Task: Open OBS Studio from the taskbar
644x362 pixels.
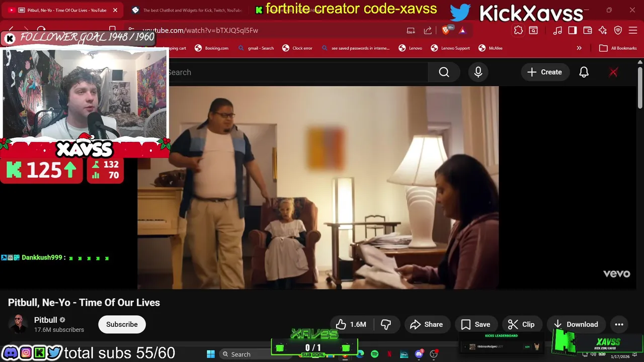Action: tap(434, 354)
